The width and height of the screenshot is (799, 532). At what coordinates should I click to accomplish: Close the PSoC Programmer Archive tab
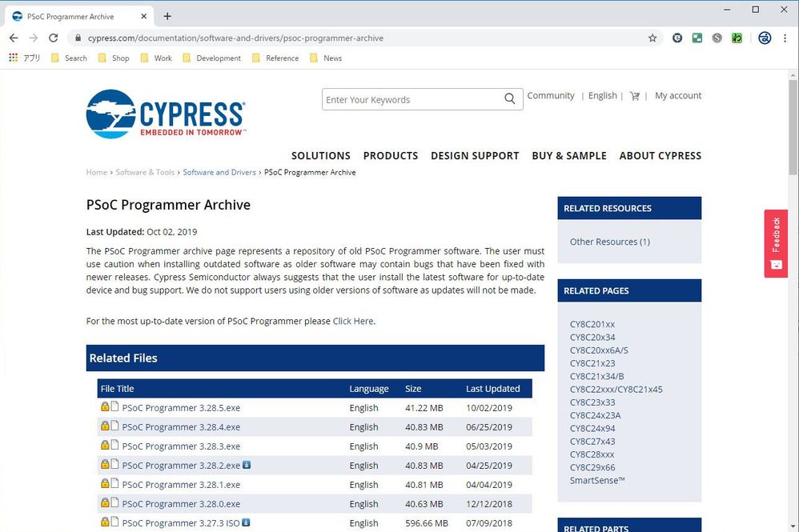click(143, 16)
